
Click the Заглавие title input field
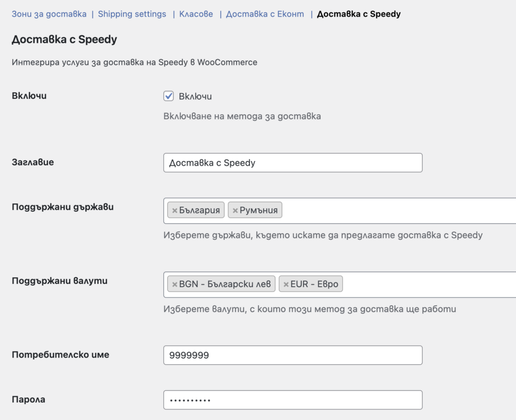click(292, 162)
